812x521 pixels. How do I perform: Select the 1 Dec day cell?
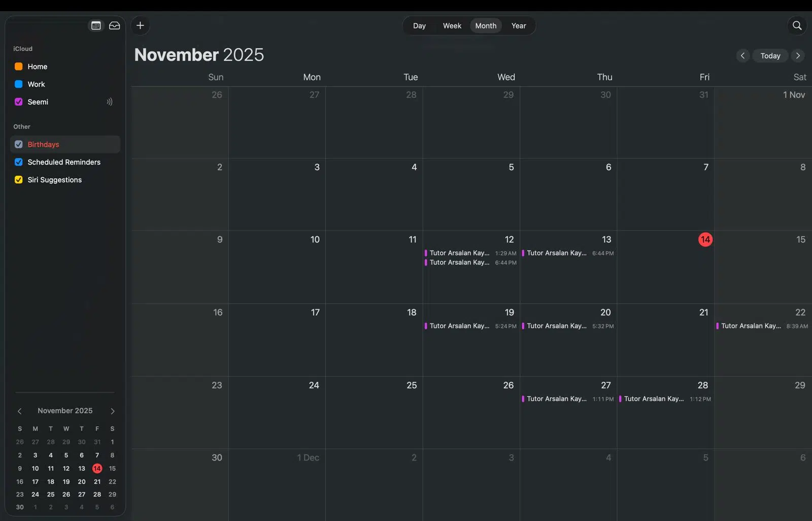[277, 485]
